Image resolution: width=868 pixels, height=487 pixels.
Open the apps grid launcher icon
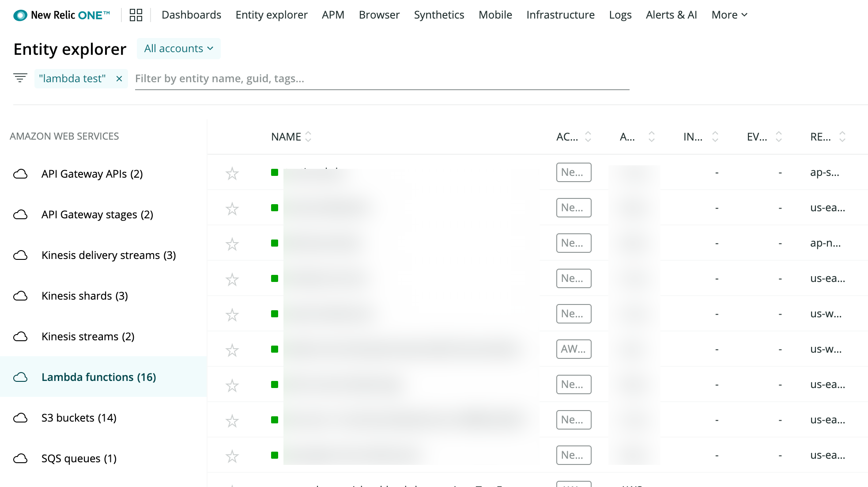tap(136, 15)
